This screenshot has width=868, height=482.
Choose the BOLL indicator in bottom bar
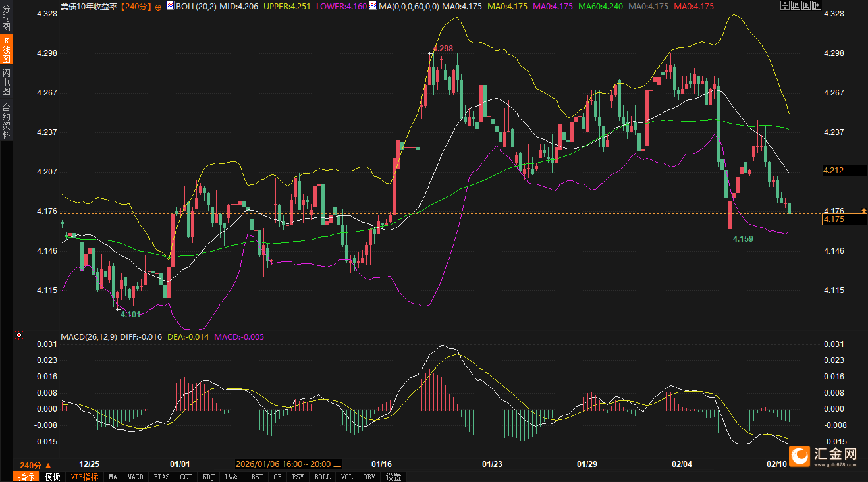pyautogui.click(x=322, y=477)
